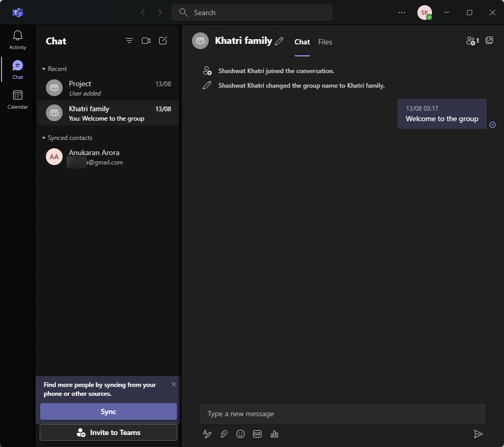Create a poll with the chart icon
The image size is (504, 447).
tap(274, 434)
